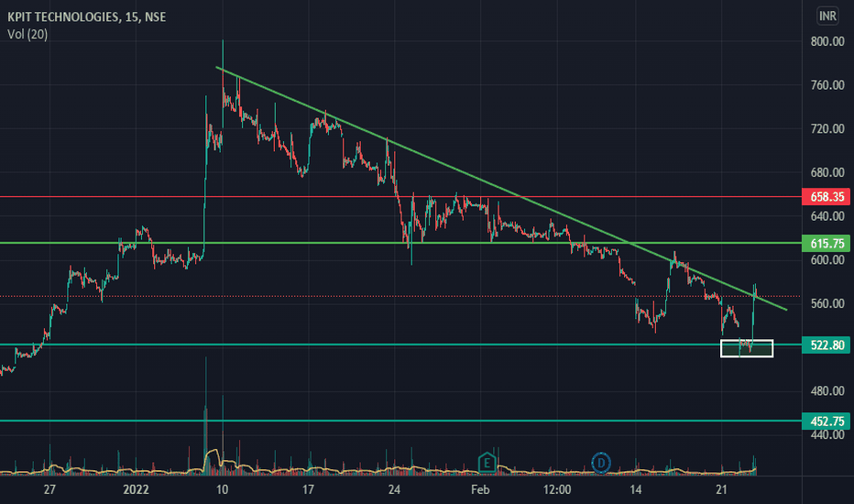Select the 452.75 price label
Image resolution: width=854 pixels, height=504 pixels.
tap(827, 422)
